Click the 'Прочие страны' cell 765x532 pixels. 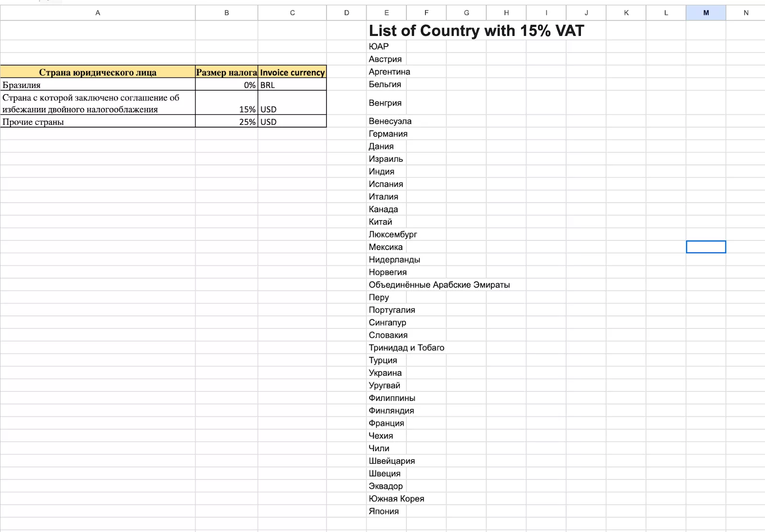click(98, 122)
